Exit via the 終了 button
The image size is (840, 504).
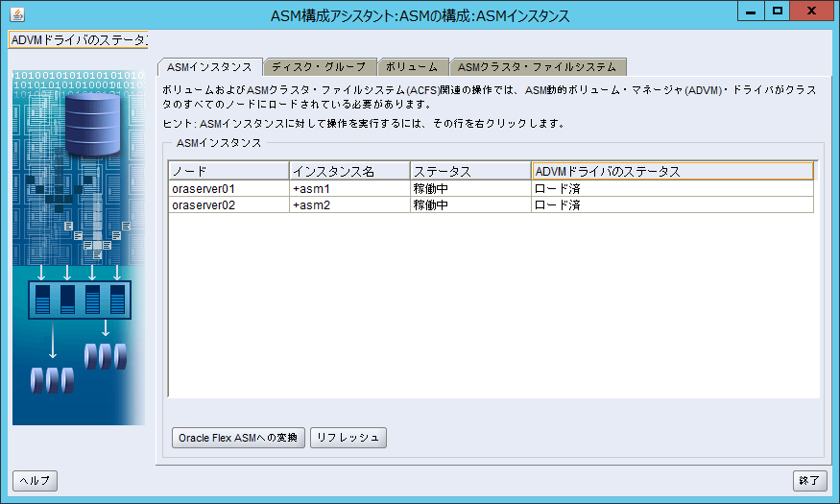click(809, 480)
